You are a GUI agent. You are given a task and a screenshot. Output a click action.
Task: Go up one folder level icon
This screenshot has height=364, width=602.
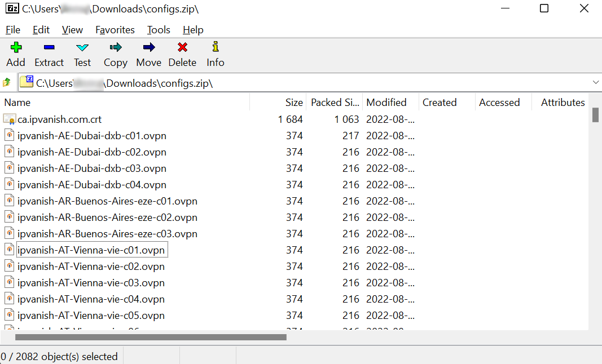[x=7, y=82]
